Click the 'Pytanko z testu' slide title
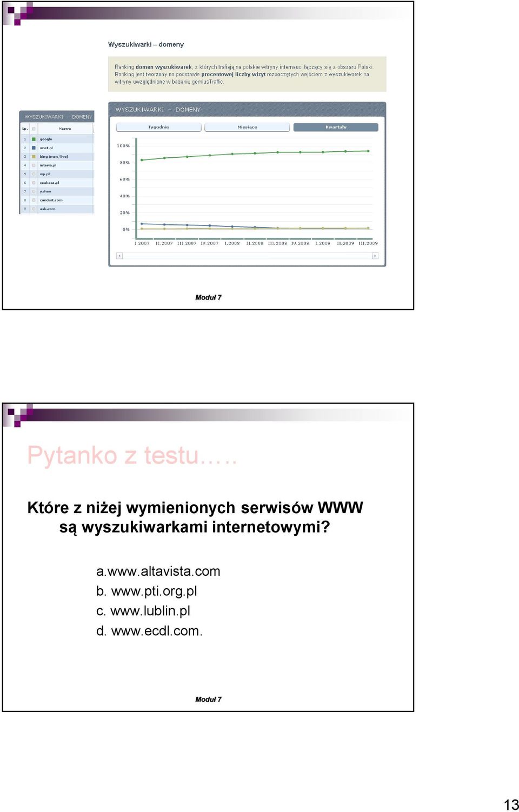519x812 pixels. pos(132,455)
